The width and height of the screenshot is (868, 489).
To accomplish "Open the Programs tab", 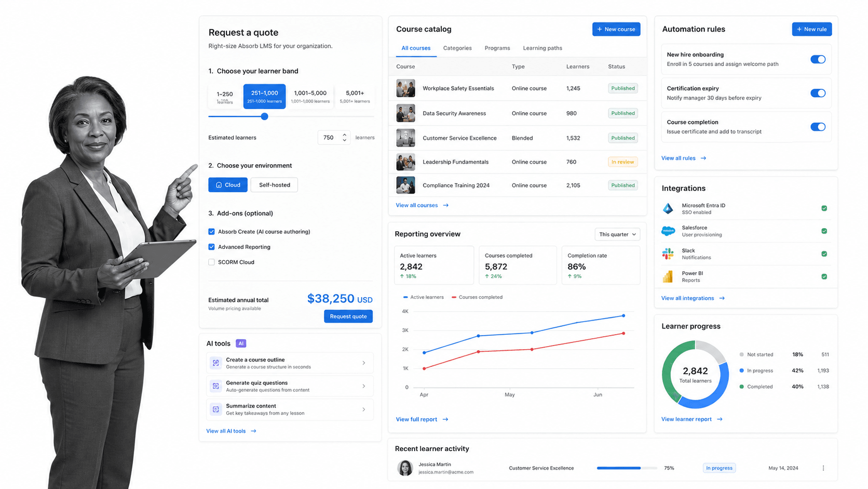I will click(497, 48).
